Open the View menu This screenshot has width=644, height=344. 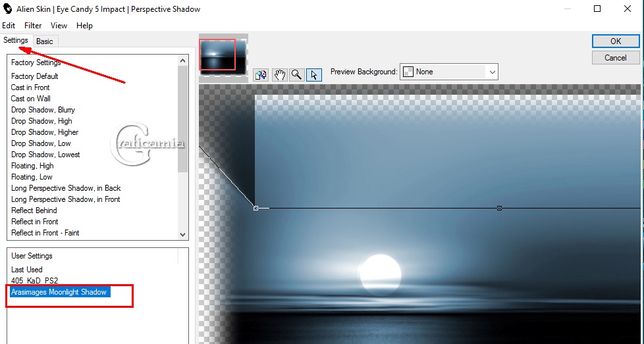coord(59,26)
